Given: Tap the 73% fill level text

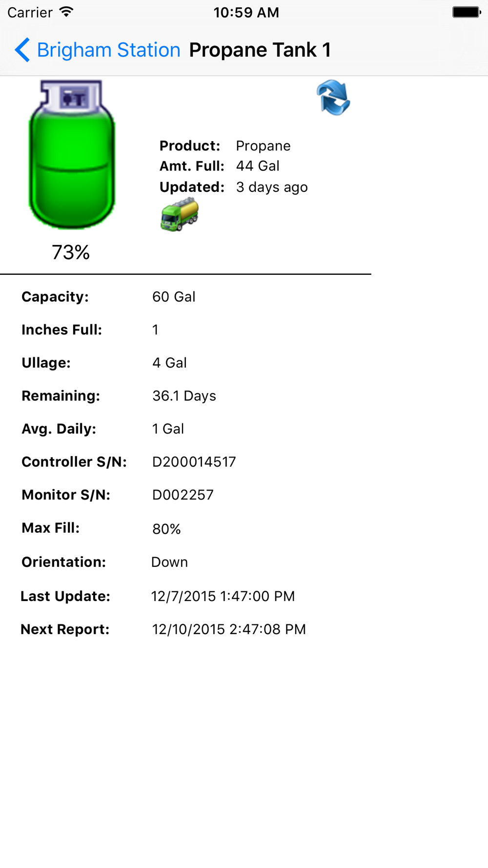Looking at the screenshot, I should coord(71,252).
